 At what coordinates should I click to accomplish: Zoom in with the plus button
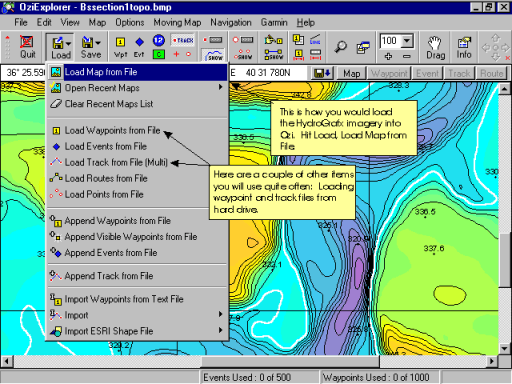point(388,56)
